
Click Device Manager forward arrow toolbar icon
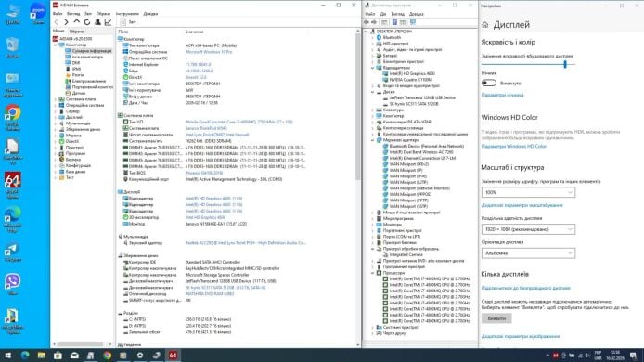[x=374, y=22]
